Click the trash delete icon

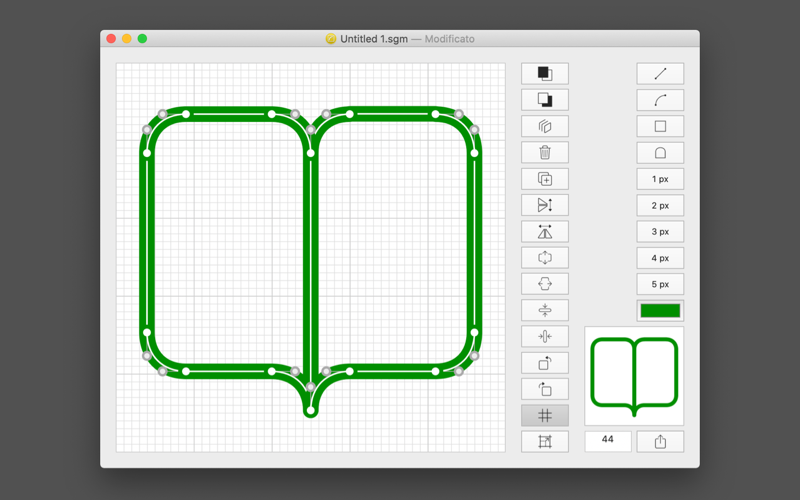click(544, 153)
